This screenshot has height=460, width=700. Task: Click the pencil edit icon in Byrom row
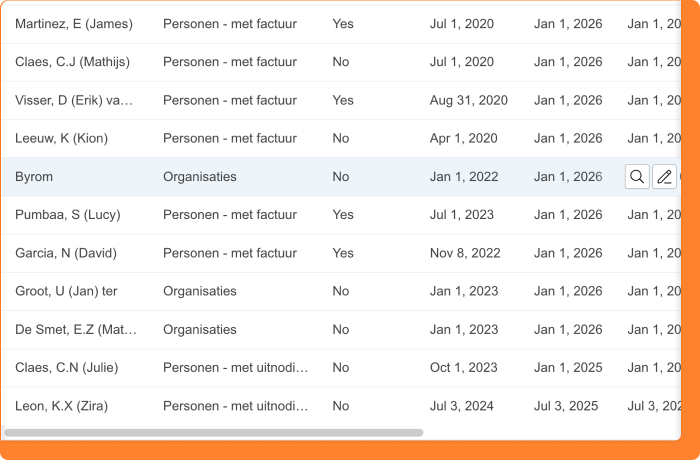tap(664, 177)
